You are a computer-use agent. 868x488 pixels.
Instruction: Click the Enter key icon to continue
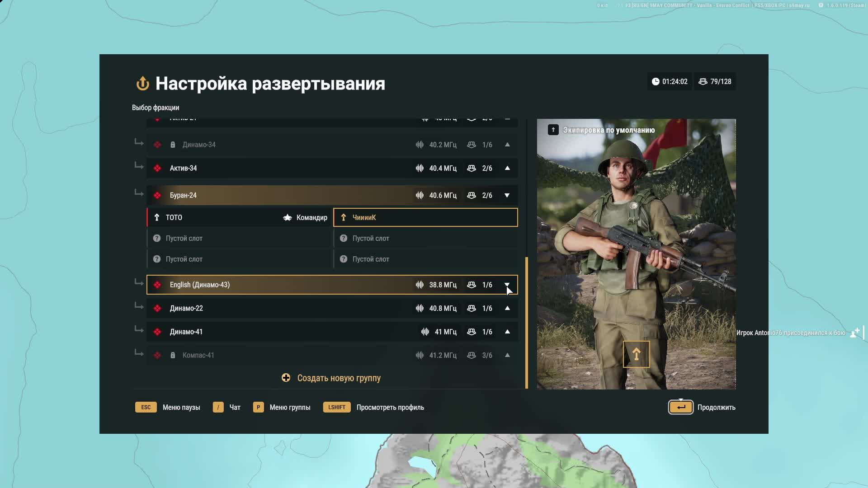(x=681, y=407)
